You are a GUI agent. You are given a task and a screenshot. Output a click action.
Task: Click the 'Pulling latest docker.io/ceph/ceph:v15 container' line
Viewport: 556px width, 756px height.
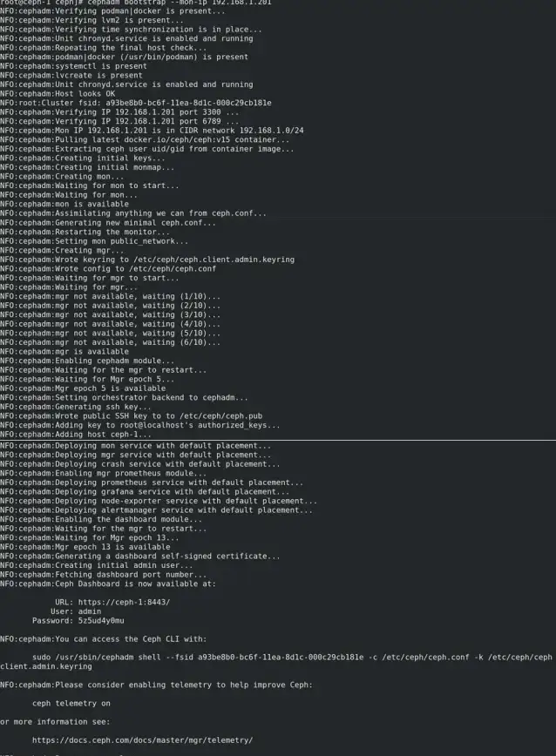[x=145, y=140]
